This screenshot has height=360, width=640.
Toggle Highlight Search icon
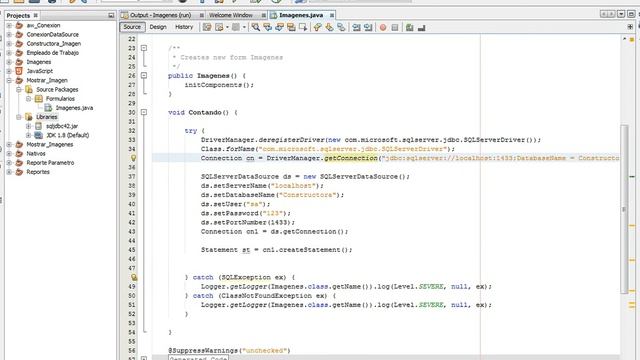click(291, 27)
